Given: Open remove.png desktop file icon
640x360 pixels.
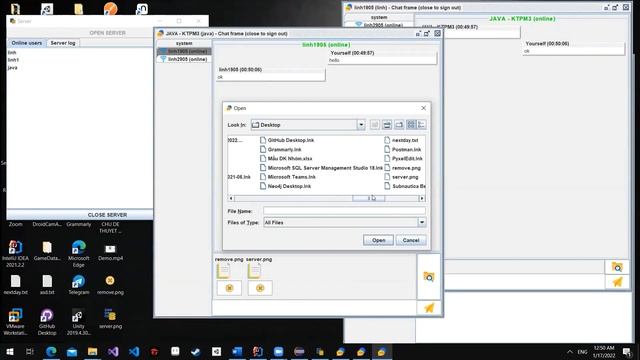Looking at the screenshot, I should point(110,284).
